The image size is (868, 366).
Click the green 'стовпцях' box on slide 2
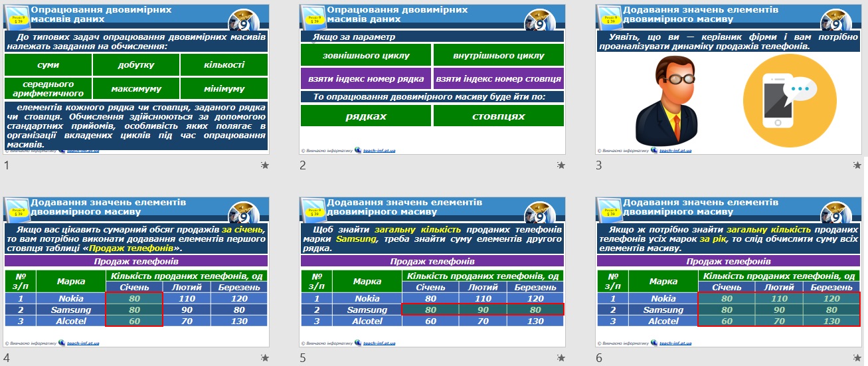499,116
